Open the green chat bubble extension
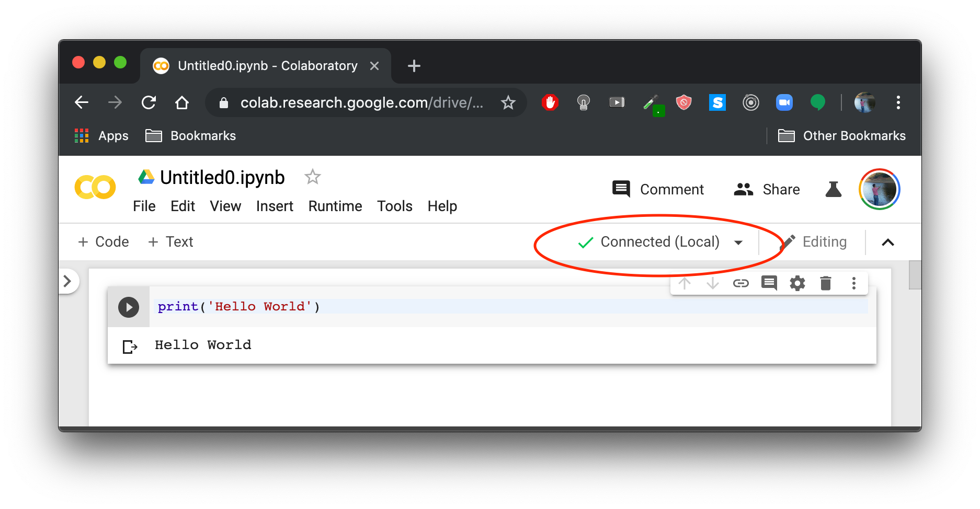Screen dimensions: 980x509 (818, 102)
